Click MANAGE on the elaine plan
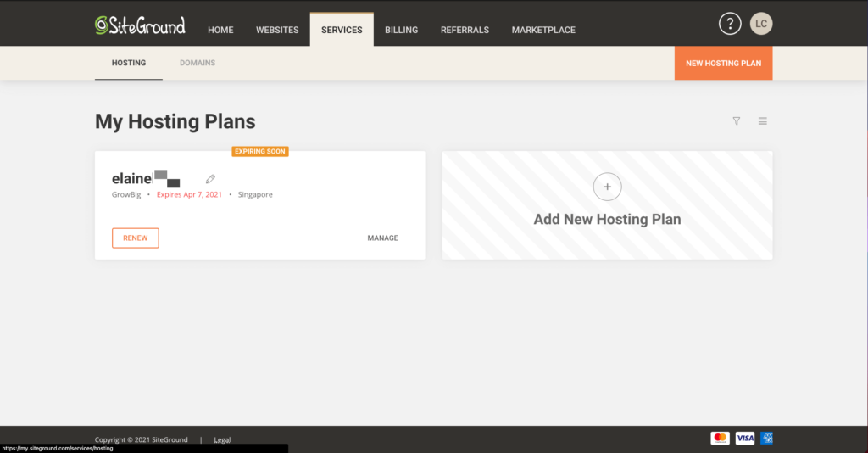Screen dimensions: 868x453 [382, 238]
